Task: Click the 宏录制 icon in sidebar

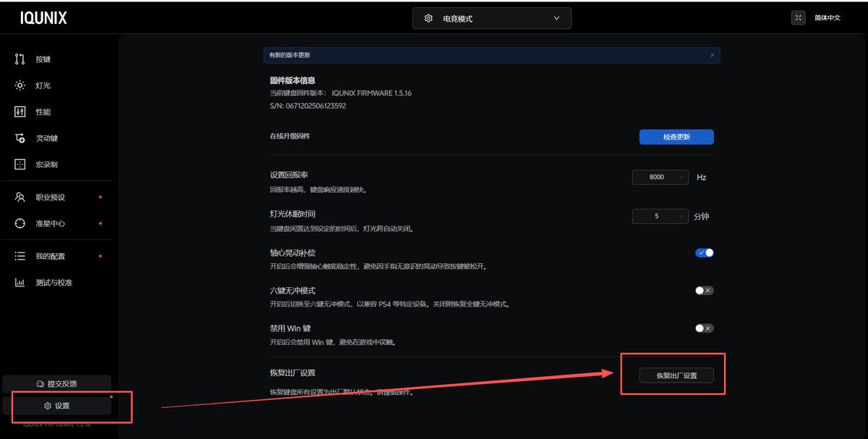Action: click(x=20, y=164)
